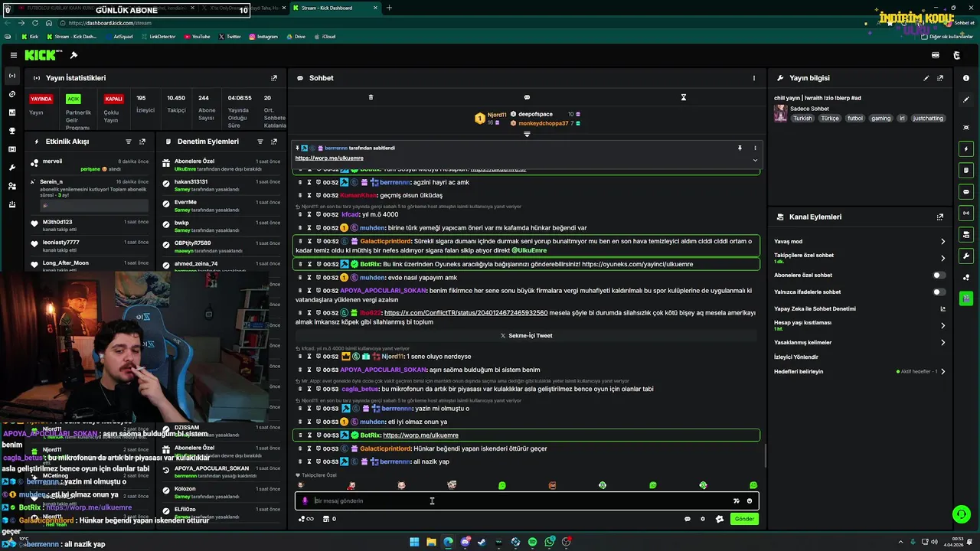This screenshot has width=980, height=551.
Task: Filter the Etkinlik Akışı feed
Action: pyautogui.click(x=129, y=142)
